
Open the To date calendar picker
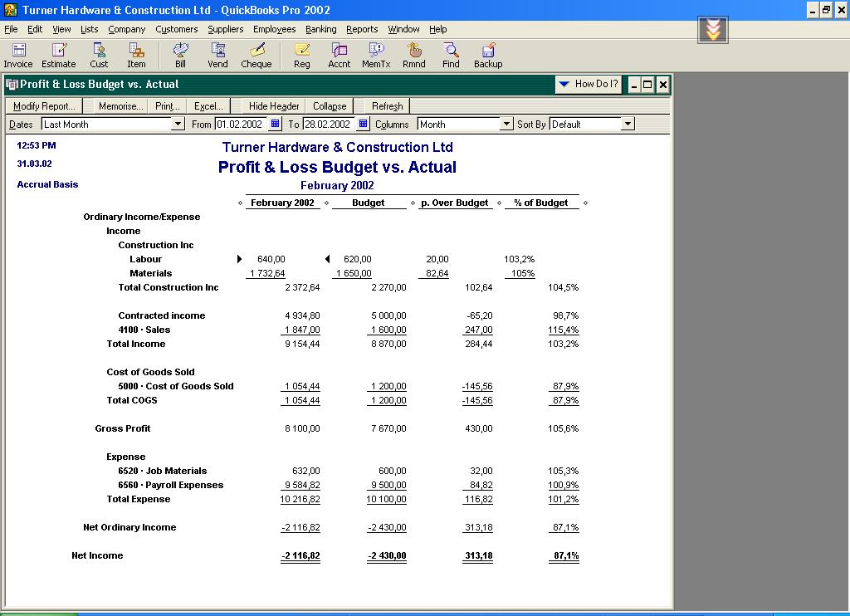click(x=364, y=125)
